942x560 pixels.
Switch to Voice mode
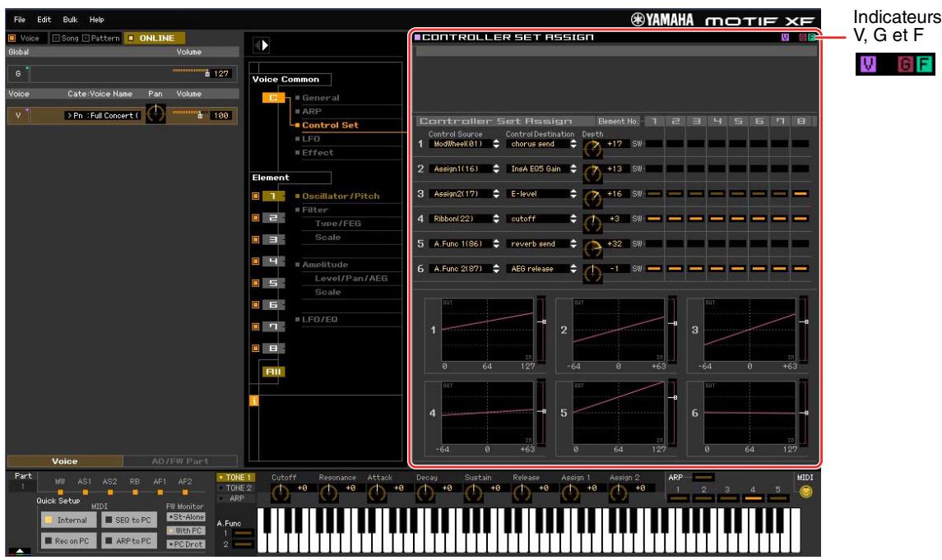click(25, 38)
